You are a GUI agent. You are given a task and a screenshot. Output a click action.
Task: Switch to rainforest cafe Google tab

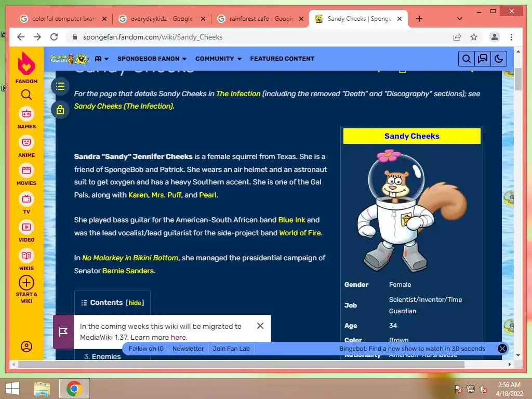click(x=260, y=19)
